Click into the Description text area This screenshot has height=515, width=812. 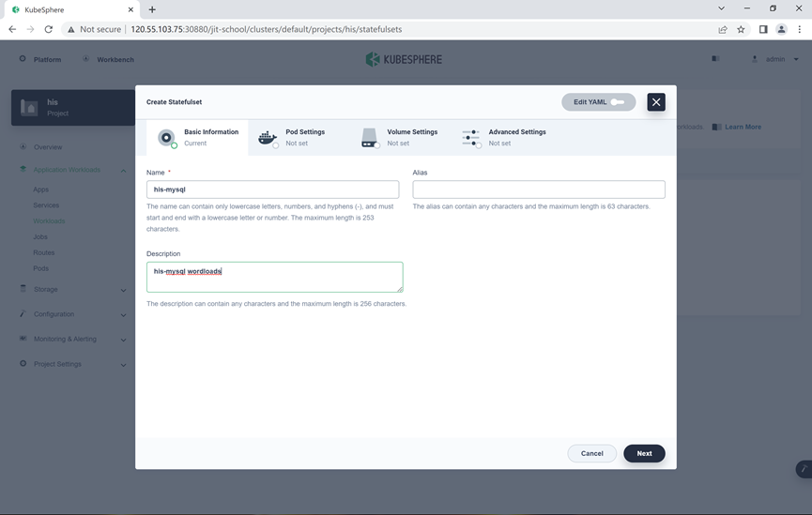pyautogui.click(x=274, y=277)
